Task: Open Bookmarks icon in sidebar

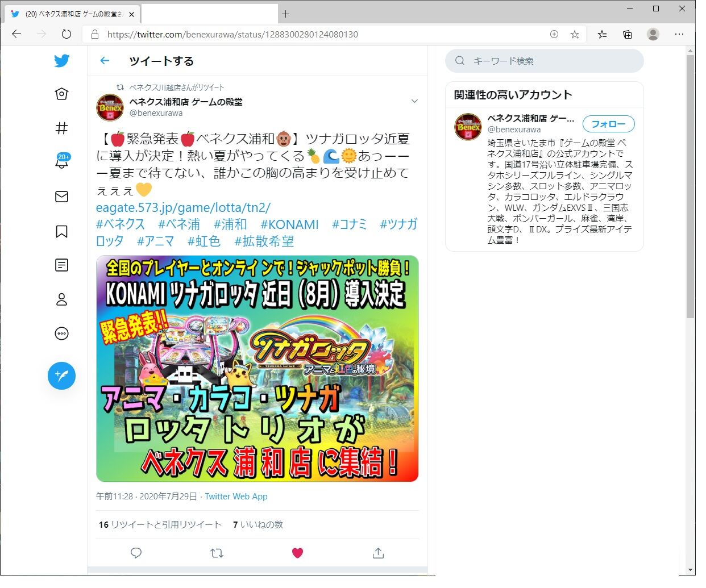Action: pyautogui.click(x=62, y=231)
